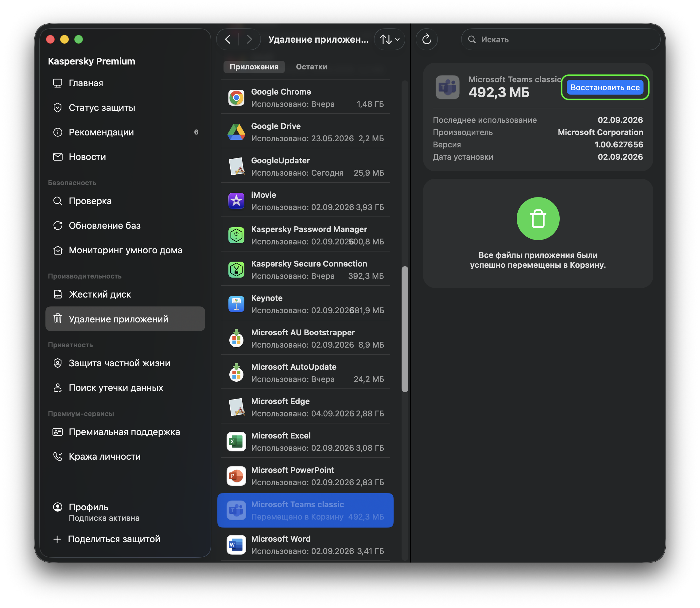Click the Удаление приложений trash icon in sidebar
700x608 pixels.
(58, 319)
